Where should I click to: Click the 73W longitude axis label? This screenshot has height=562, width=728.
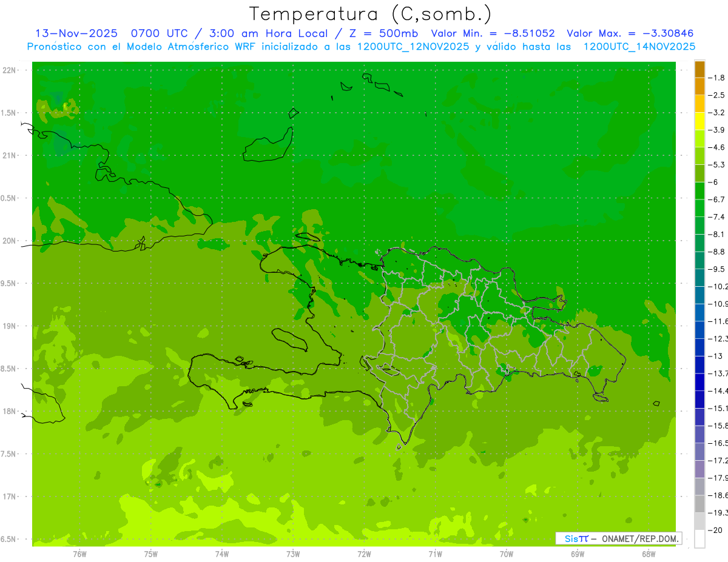click(293, 554)
